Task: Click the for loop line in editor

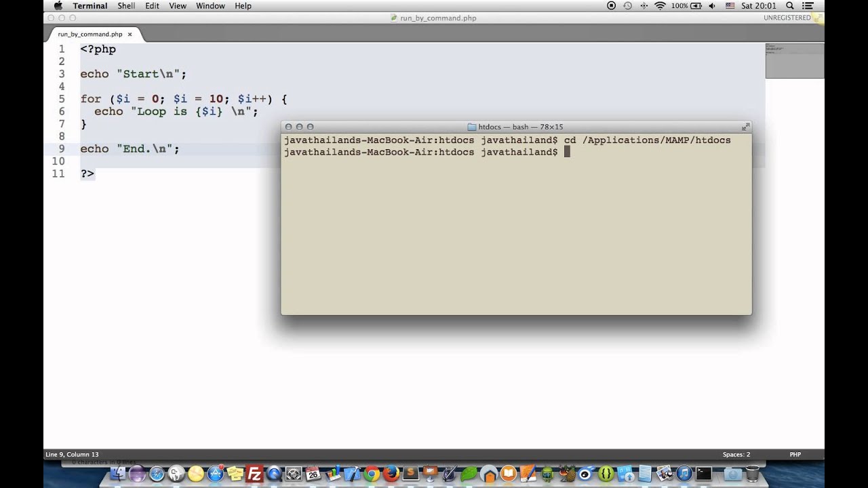Action: (184, 99)
